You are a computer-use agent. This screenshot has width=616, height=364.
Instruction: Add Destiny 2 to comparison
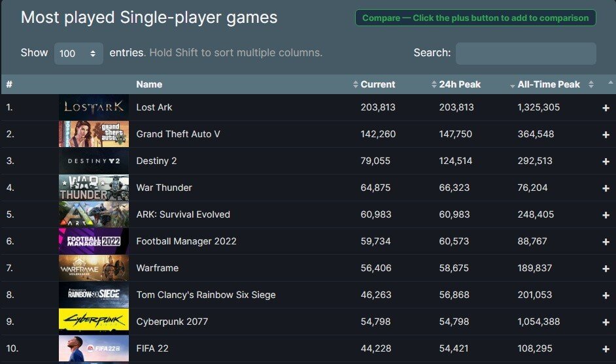pos(606,161)
